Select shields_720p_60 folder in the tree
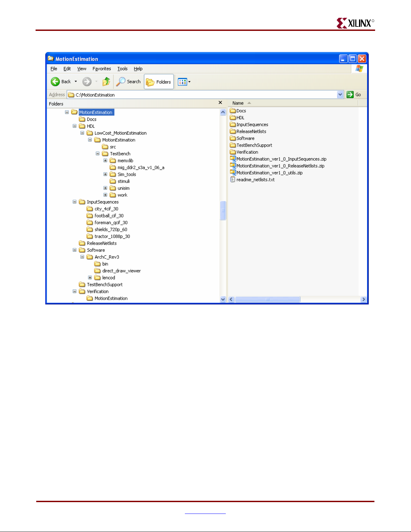 click(x=107, y=230)
